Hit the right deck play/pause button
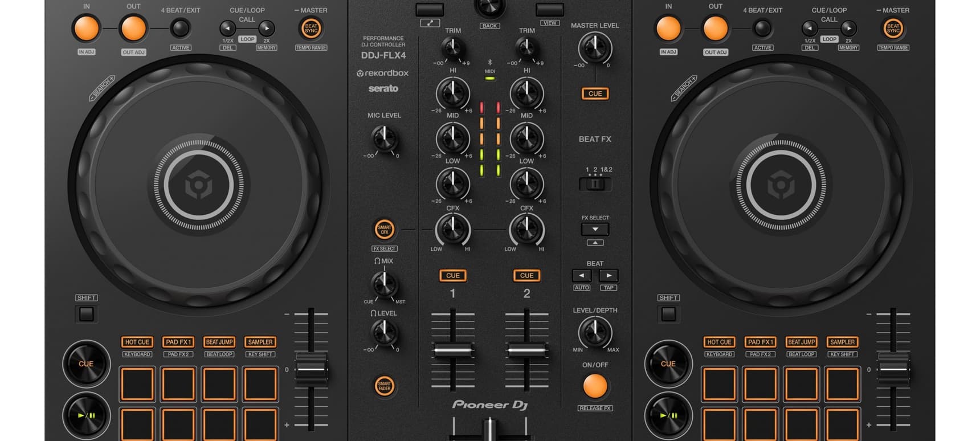This screenshot has height=441, width=980. [668, 415]
